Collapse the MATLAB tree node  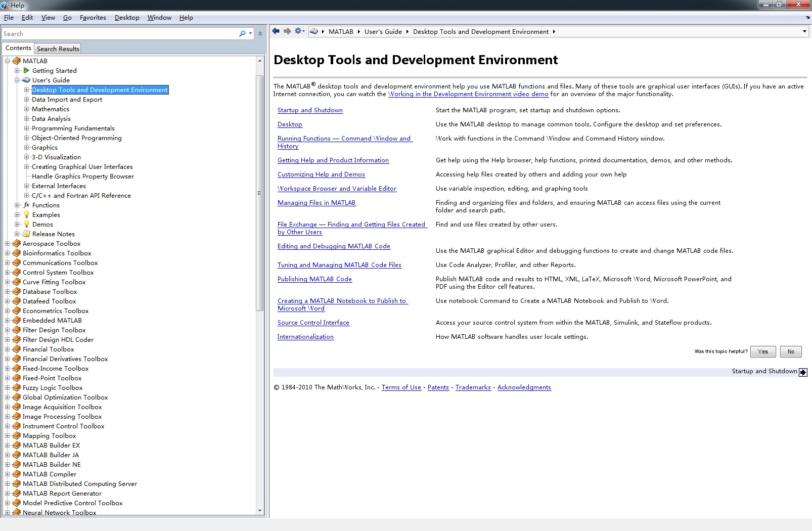pyautogui.click(x=8, y=61)
